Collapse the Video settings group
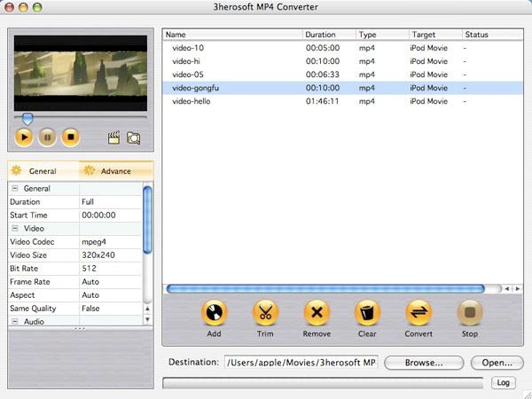This screenshot has height=399, width=532. point(15,229)
